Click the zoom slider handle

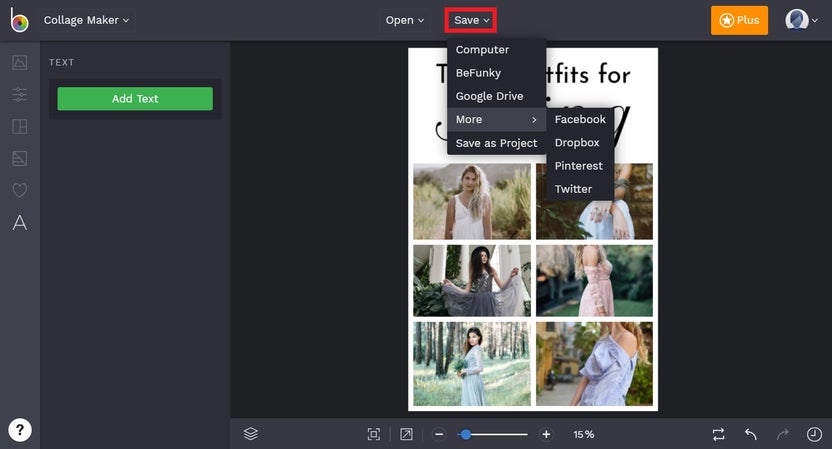pos(465,434)
